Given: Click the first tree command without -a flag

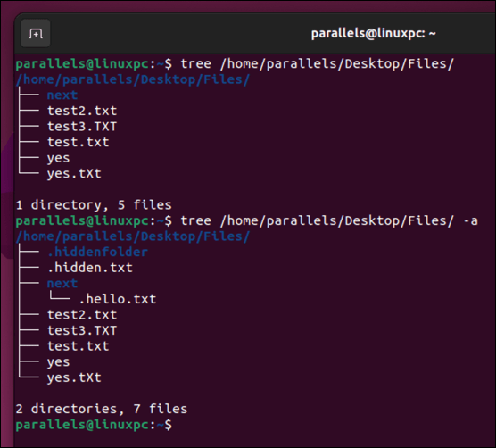Looking at the screenshot, I should 318,64.
